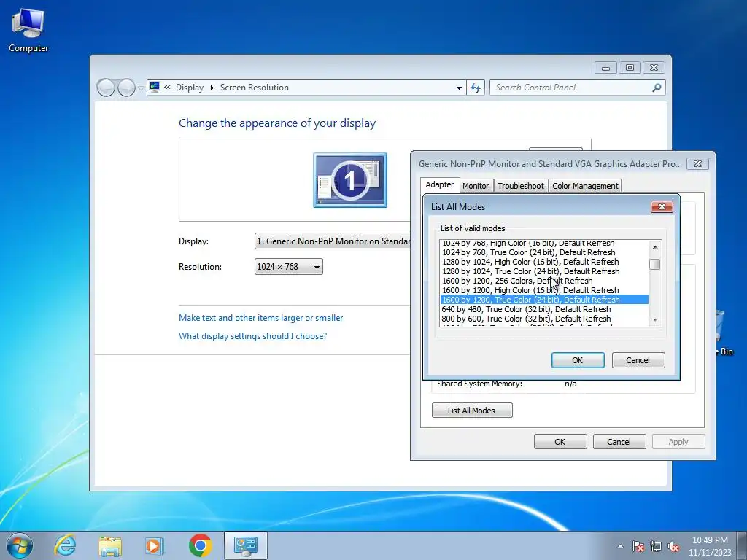Maximize the Screen Resolution window
This screenshot has width=747, height=560.
pyautogui.click(x=630, y=68)
